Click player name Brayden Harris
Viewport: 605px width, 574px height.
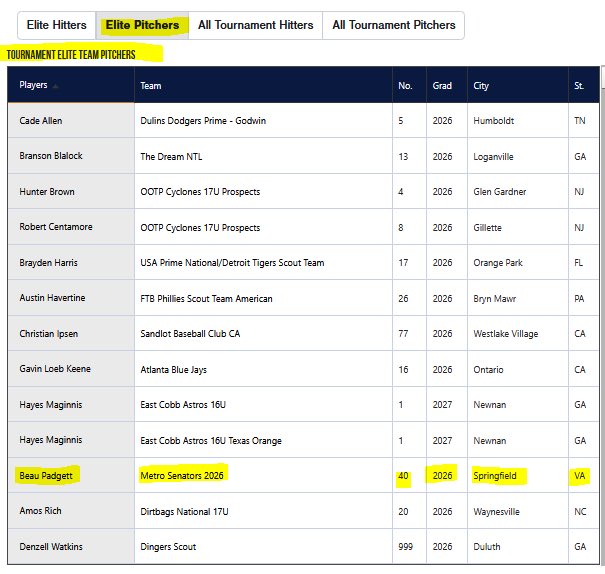click(48, 263)
